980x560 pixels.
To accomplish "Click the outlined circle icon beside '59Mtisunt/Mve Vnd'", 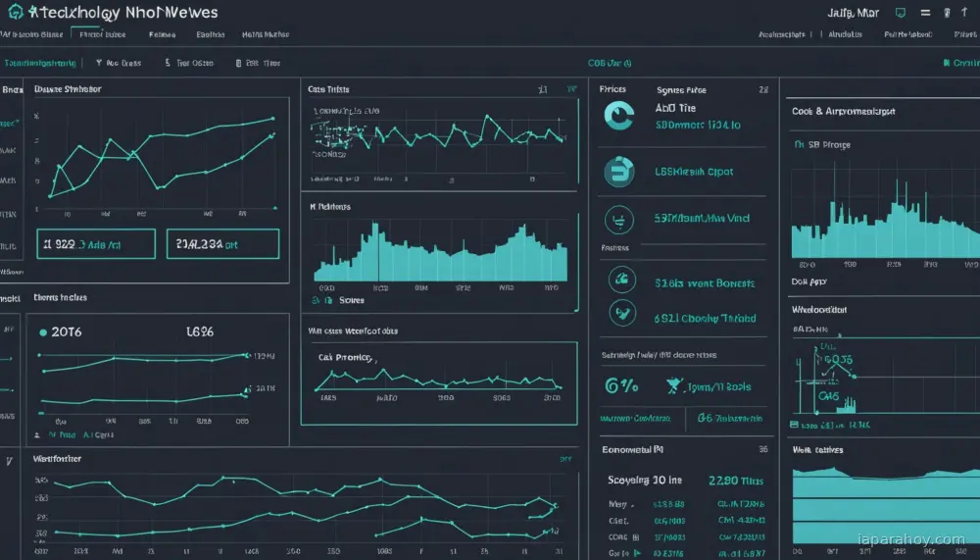I will pyautogui.click(x=618, y=220).
